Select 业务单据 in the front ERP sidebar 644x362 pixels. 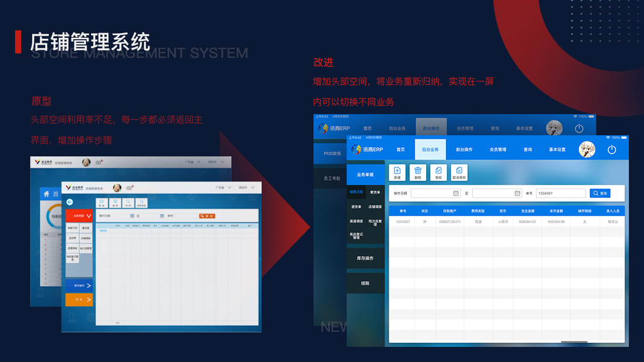(x=365, y=175)
